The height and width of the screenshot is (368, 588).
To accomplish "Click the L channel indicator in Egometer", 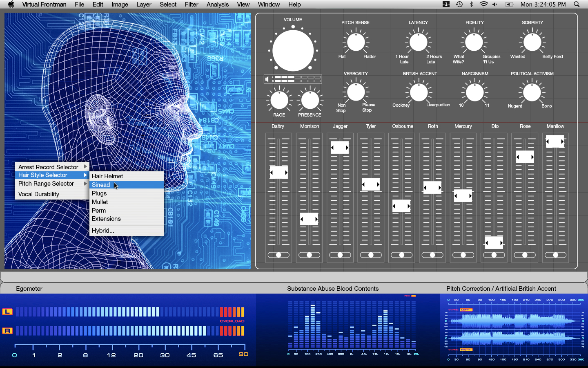I will tap(7, 312).
